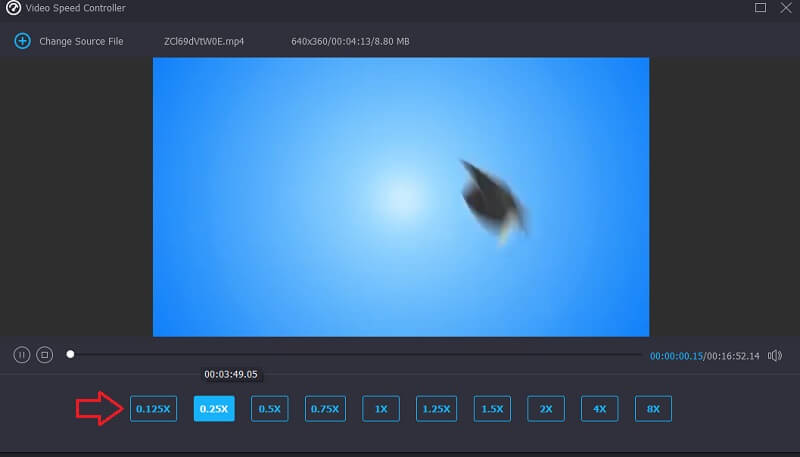Select the 0.125X speed option
800x457 pixels.
coord(153,408)
